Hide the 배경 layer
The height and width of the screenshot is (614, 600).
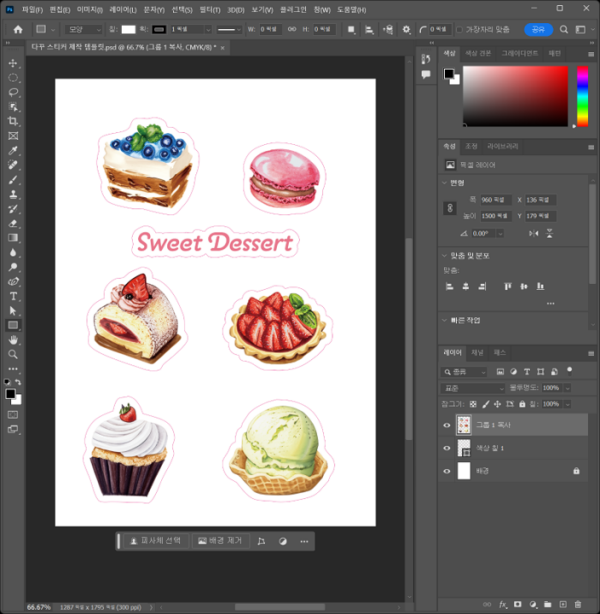point(446,471)
